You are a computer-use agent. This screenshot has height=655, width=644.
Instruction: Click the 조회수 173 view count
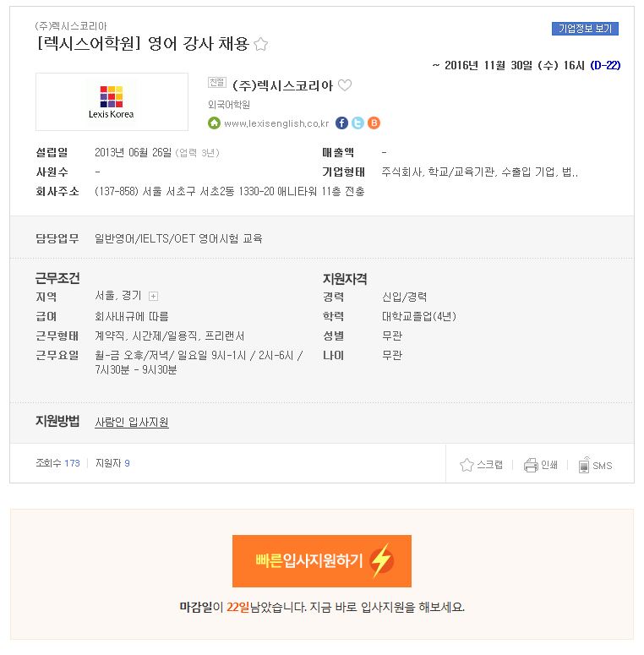pyautogui.click(x=57, y=463)
